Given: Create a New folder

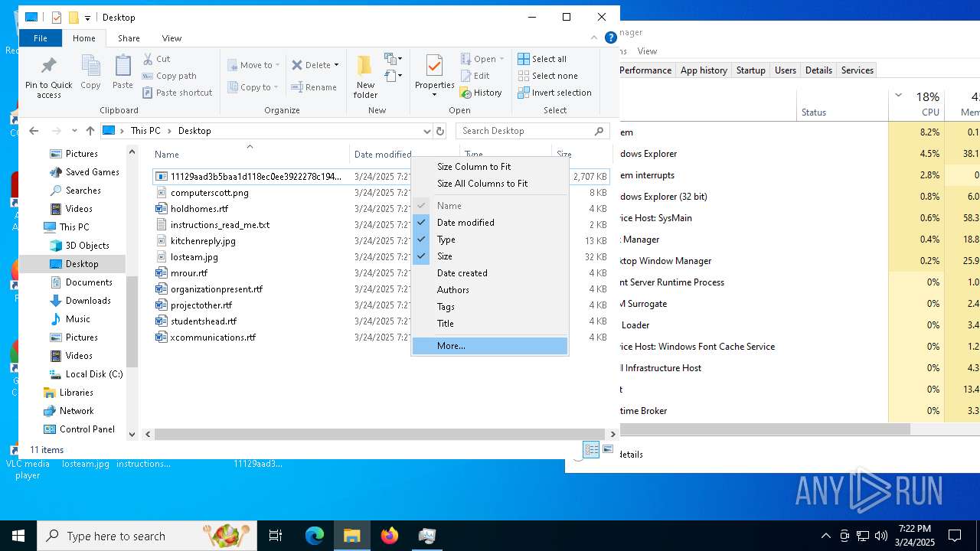Looking at the screenshot, I should pyautogui.click(x=365, y=77).
